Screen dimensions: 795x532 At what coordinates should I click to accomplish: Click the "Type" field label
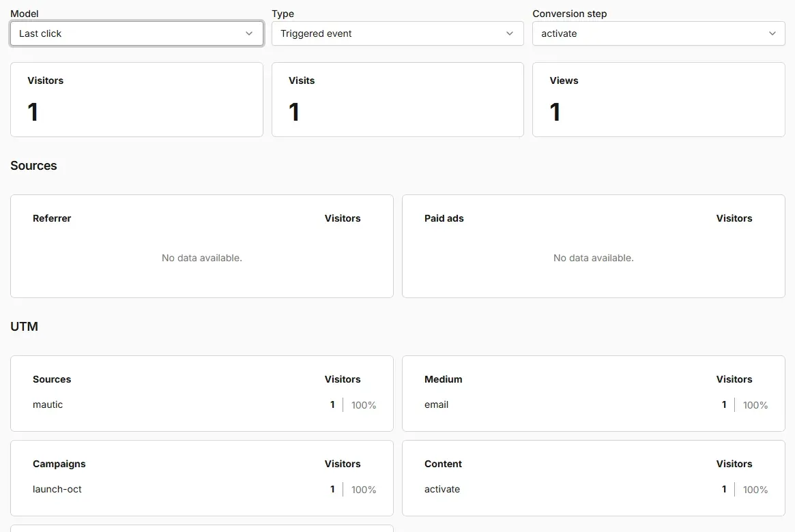pyautogui.click(x=283, y=14)
